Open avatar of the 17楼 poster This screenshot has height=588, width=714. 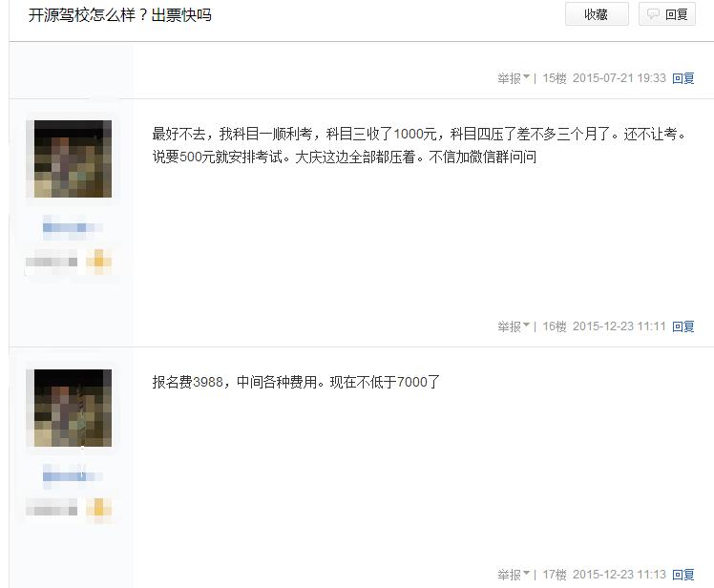click(73, 408)
